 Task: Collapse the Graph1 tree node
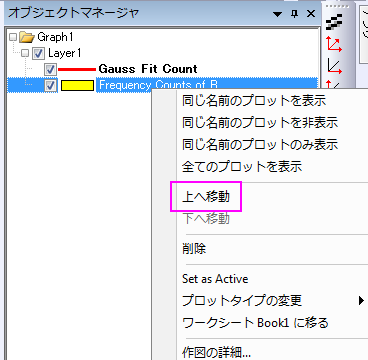click(13, 37)
